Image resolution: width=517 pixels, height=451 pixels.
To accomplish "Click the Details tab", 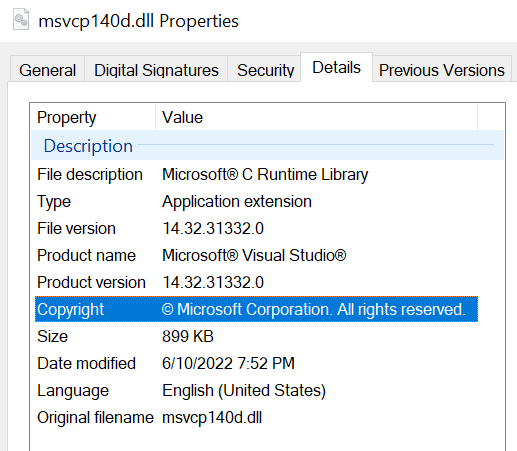I will tap(336, 67).
